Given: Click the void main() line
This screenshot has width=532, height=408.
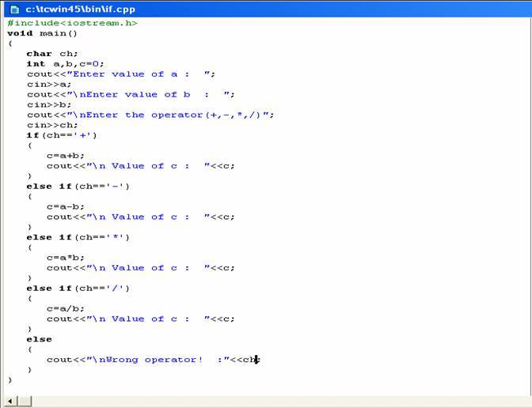Looking at the screenshot, I should 42,33.
